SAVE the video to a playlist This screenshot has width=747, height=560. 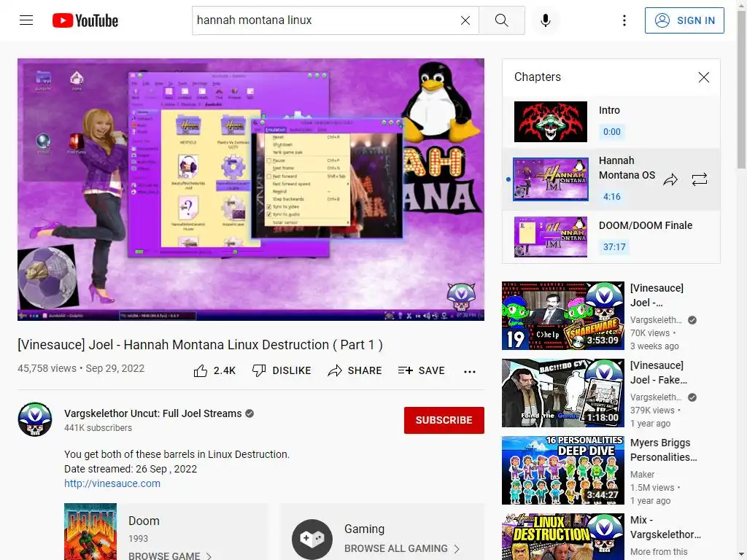coord(421,370)
